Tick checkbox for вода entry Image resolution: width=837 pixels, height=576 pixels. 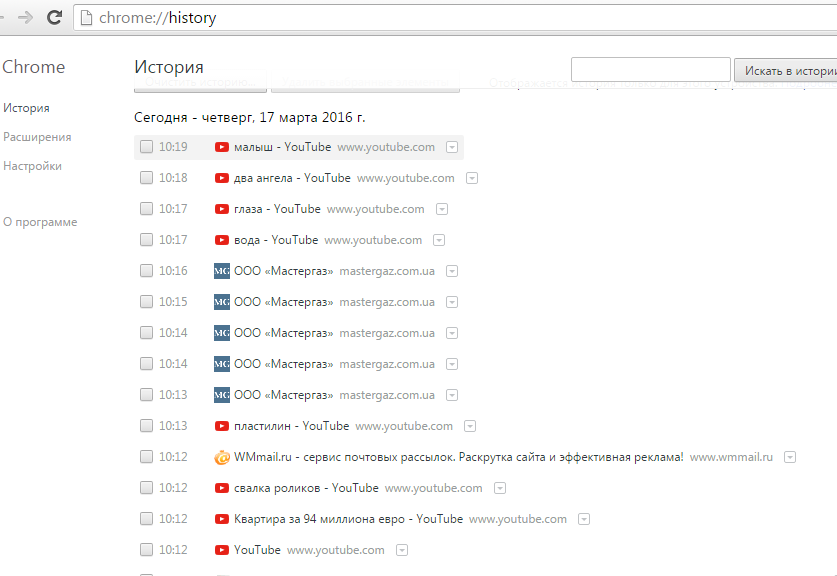[146, 239]
